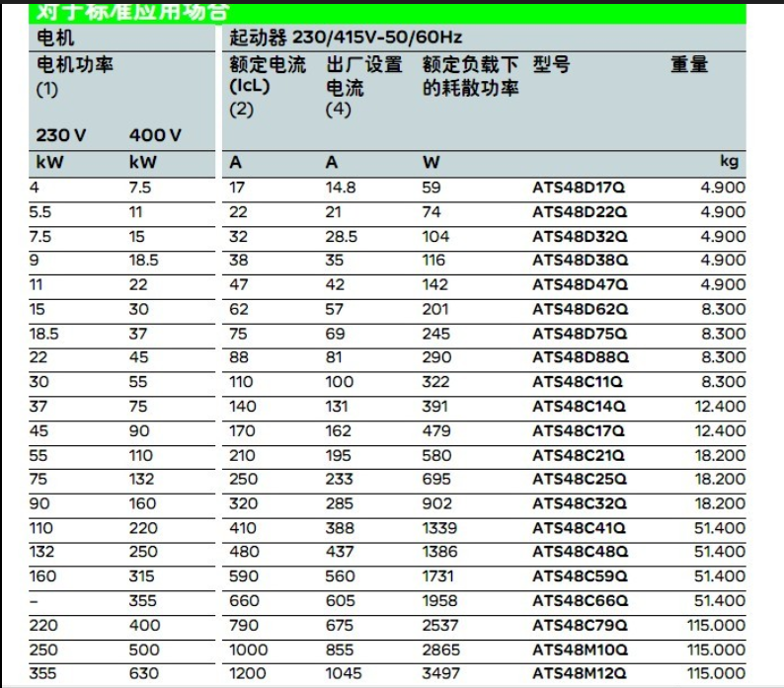Click the 400 V subheader
The width and height of the screenshot is (784, 688).
[x=155, y=135]
